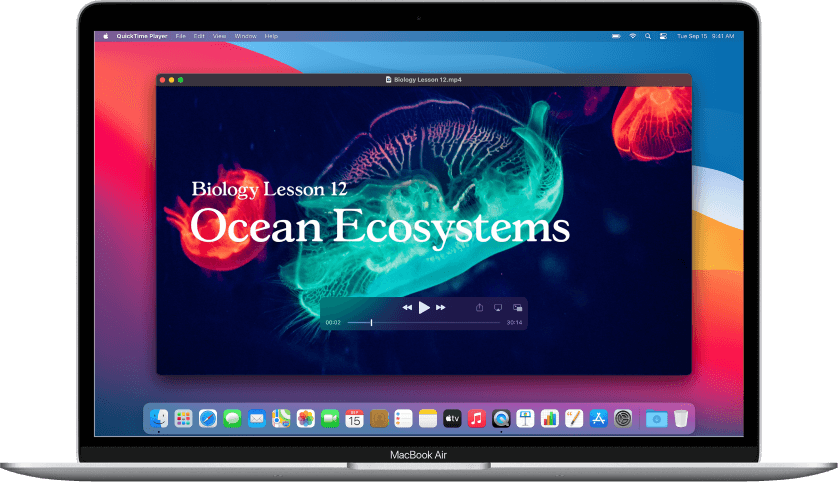Launch Apple TV app from the Dock

(452, 419)
